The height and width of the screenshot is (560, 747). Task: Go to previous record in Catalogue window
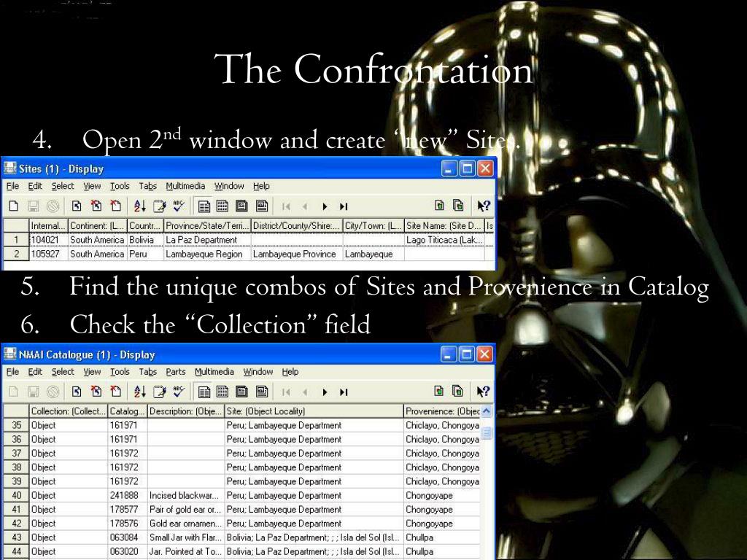point(305,392)
